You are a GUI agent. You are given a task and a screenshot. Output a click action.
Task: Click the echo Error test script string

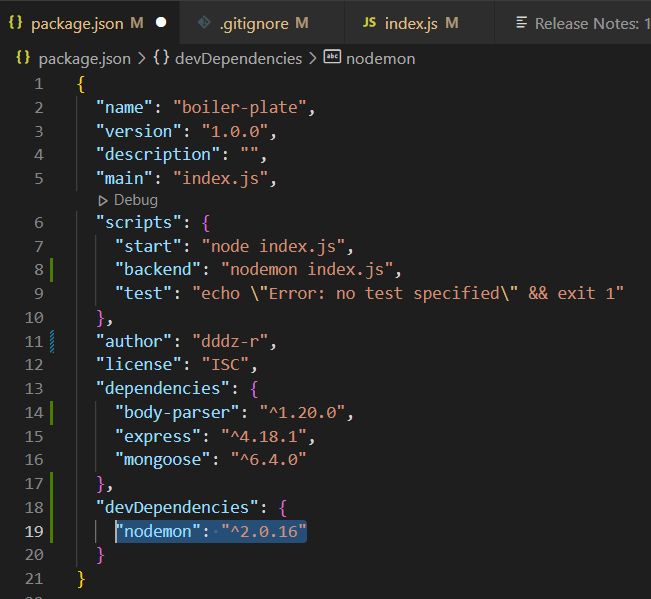pos(408,293)
